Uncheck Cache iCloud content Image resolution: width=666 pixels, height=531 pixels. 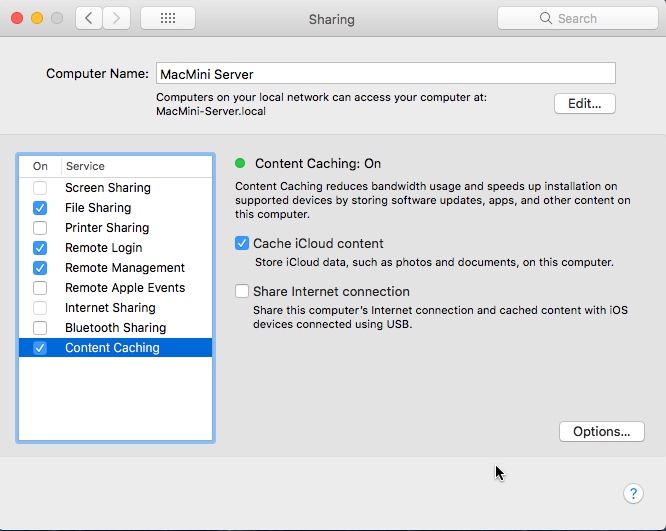242,243
